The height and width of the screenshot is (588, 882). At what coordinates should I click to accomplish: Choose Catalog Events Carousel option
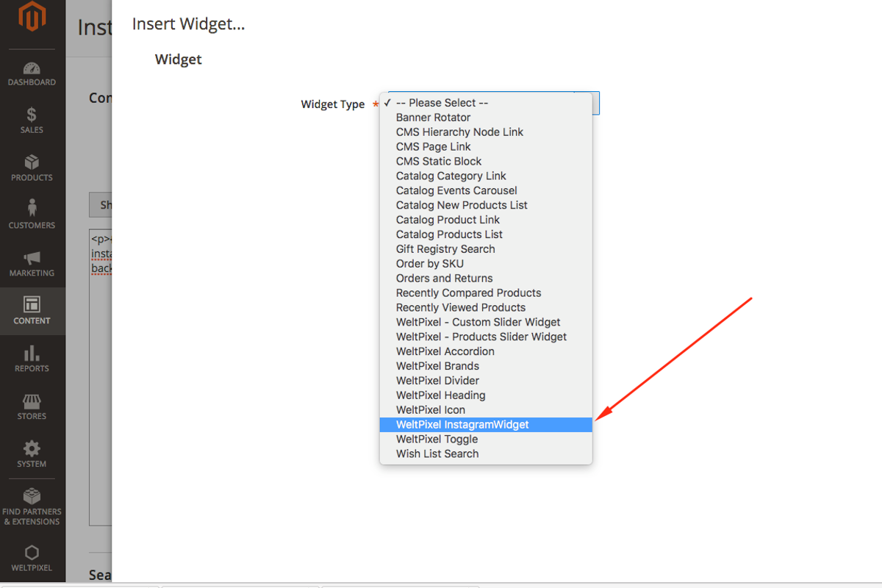point(486,191)
